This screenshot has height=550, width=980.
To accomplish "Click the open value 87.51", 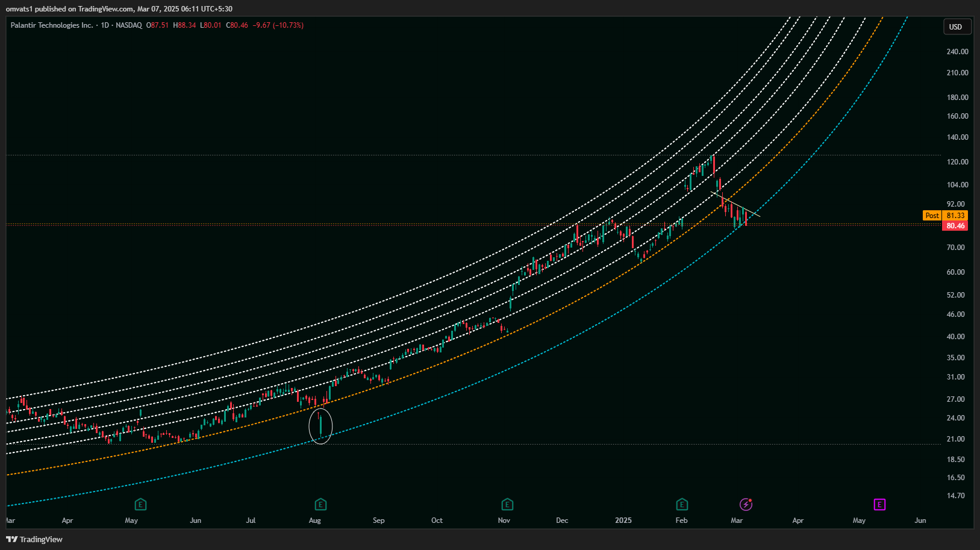I will coord(160,25).
